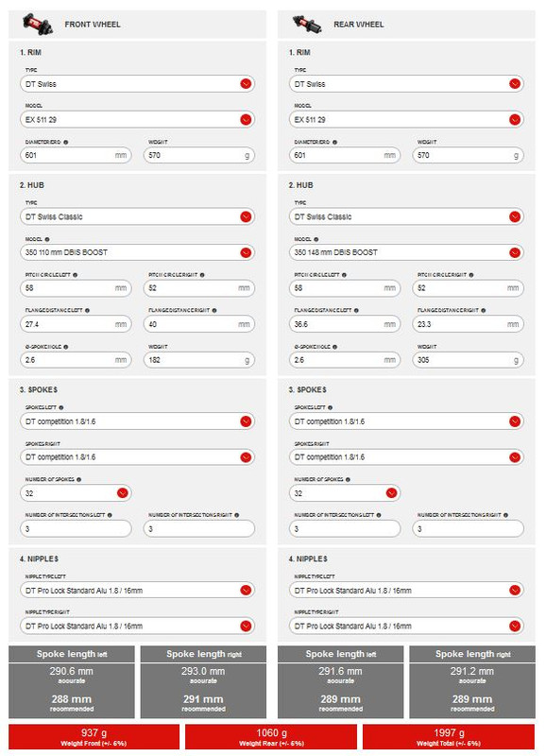Click rear Number of Intersections Left field

[x=345, y=529]
